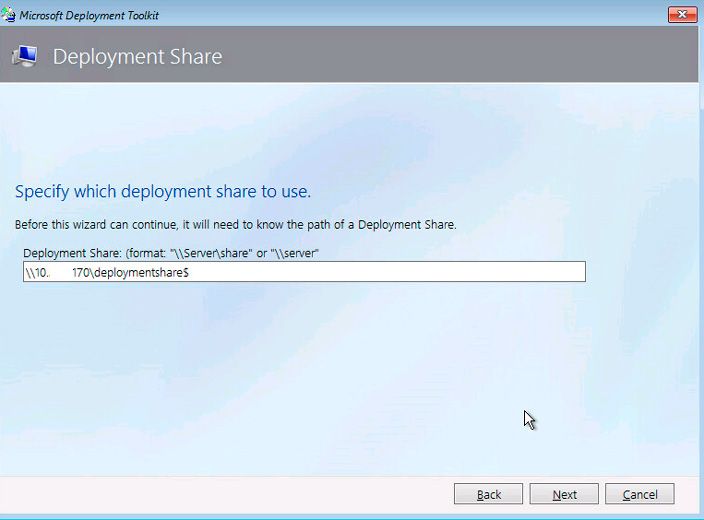Click the computer icon beside Deployment Share heading
Screen dimensions: 704x520
point(25,57)
